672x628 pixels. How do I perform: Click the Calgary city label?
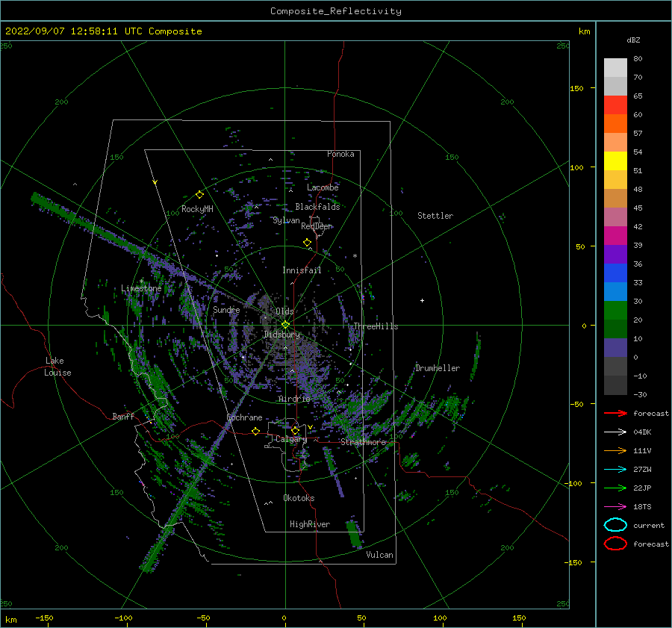coord(291,439)
